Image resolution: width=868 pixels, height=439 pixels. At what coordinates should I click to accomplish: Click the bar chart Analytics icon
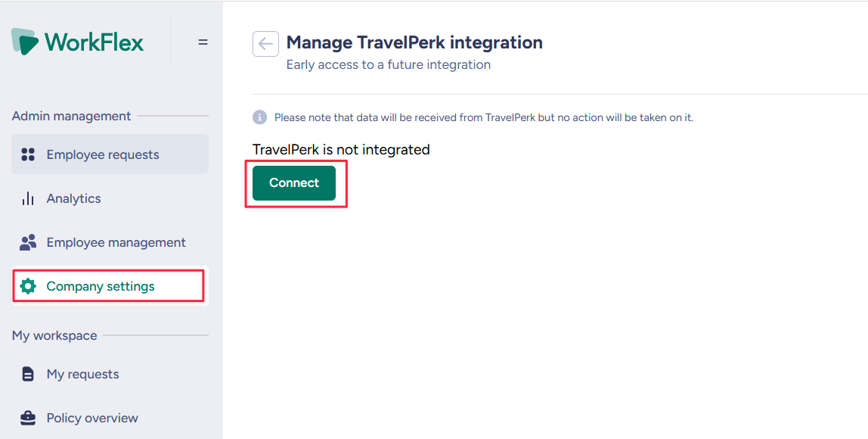28,198
